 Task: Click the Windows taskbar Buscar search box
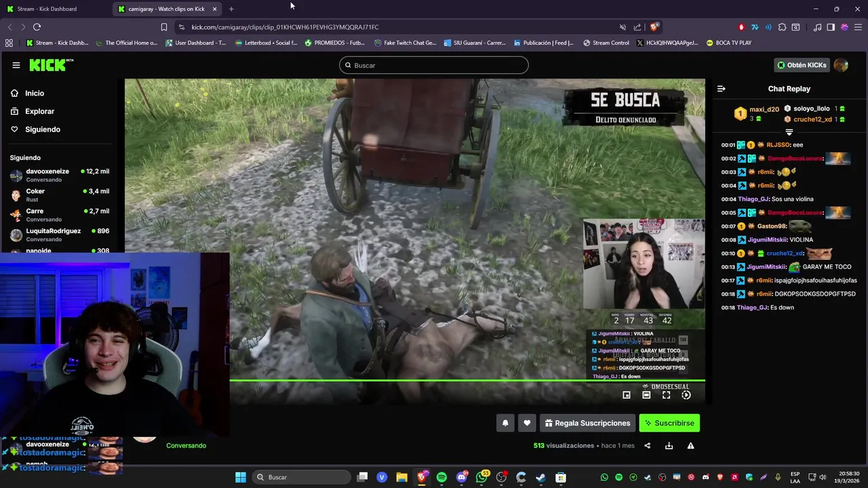(300, 477)
